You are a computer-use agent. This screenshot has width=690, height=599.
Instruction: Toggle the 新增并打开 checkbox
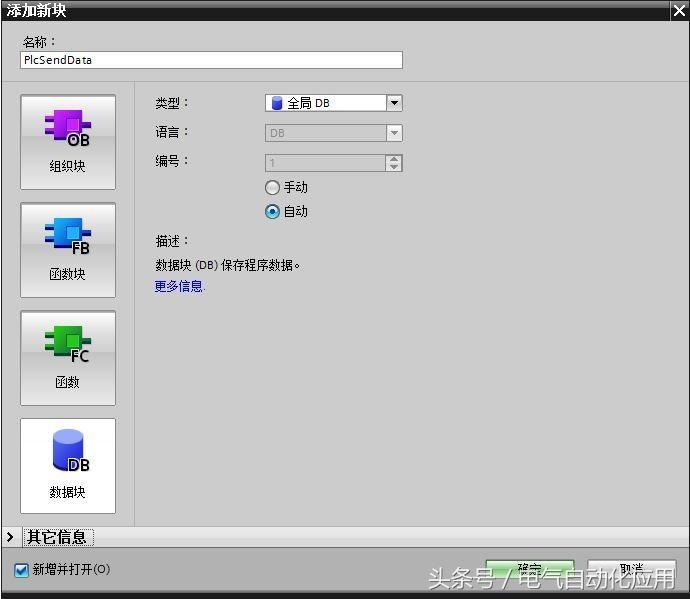pos(21,570)
